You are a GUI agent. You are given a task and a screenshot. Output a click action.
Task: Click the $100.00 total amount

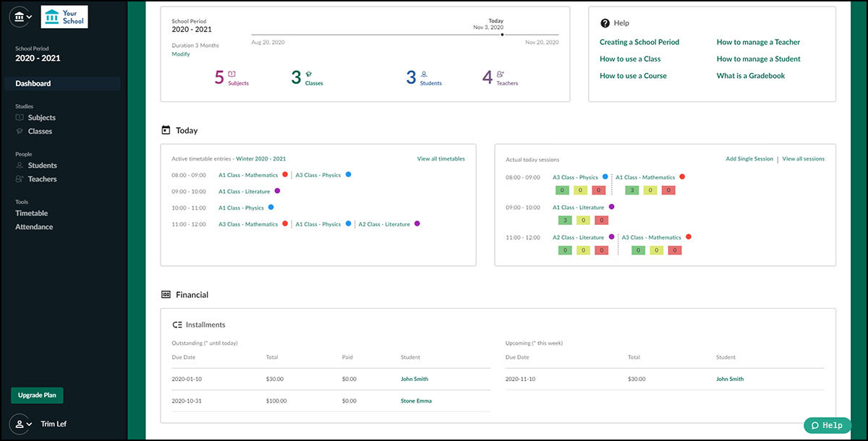coord(276,401)
